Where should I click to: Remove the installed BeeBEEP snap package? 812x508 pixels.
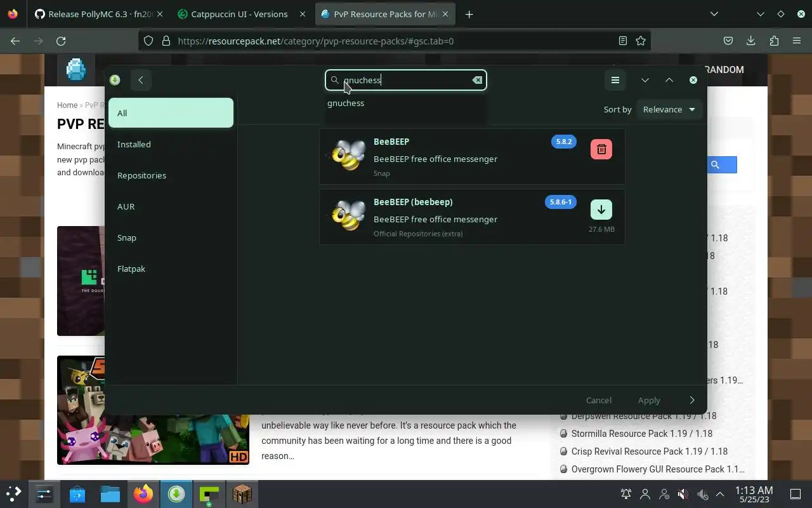601,149
